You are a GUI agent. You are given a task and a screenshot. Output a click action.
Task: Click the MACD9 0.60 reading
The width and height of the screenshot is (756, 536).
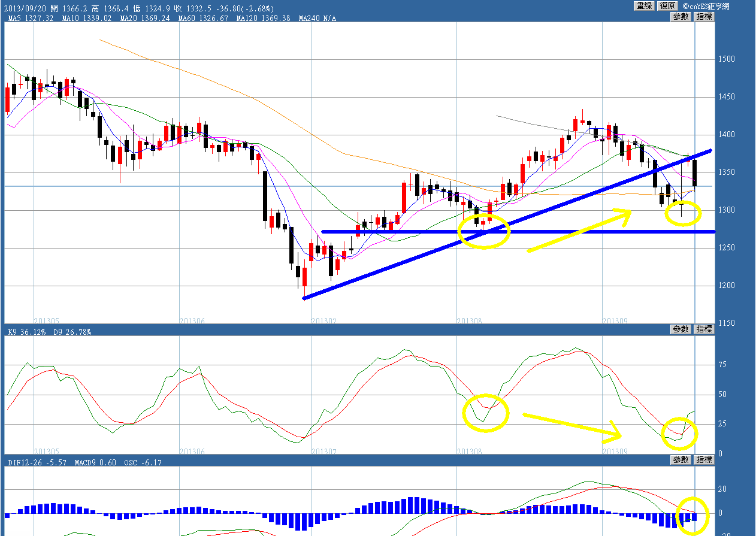pyautogui.click(x=96, y=463)
